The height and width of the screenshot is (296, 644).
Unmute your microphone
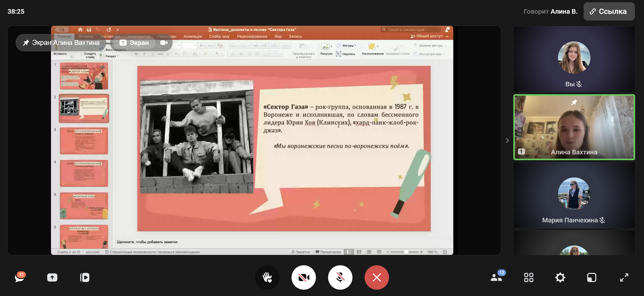[340, 277]
